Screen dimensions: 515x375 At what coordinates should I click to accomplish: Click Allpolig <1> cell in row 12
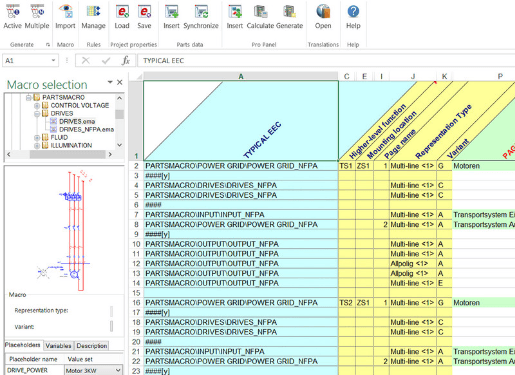413,264
